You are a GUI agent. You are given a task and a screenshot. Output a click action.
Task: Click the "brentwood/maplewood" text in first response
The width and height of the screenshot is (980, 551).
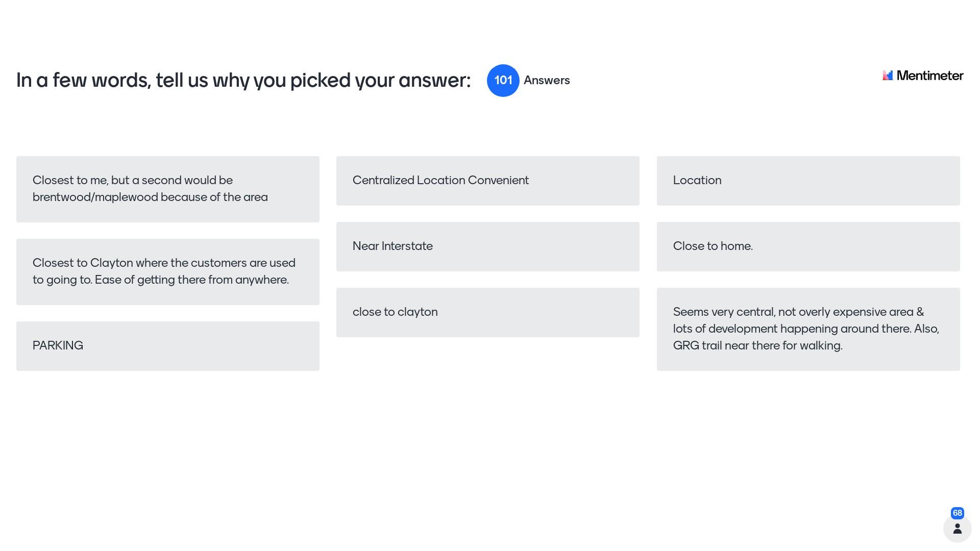click(95, 197)
